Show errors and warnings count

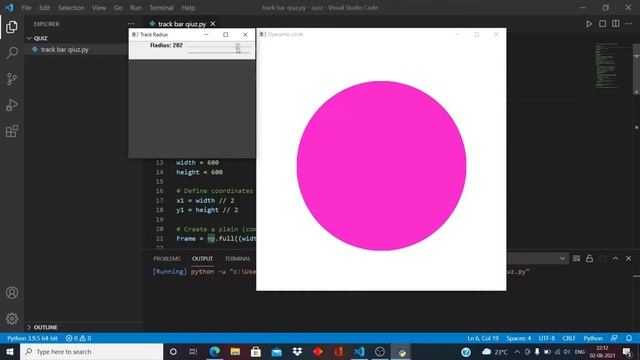coord(78,338)
